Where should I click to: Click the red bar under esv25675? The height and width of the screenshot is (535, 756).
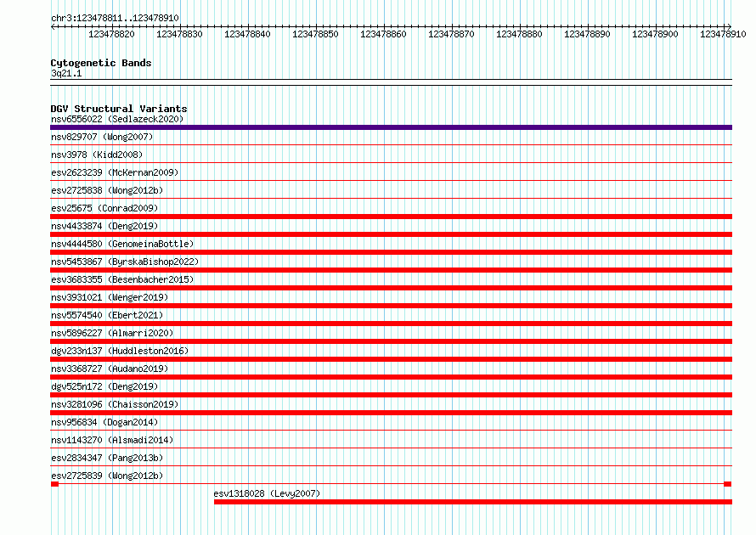(x=391, y=217)
